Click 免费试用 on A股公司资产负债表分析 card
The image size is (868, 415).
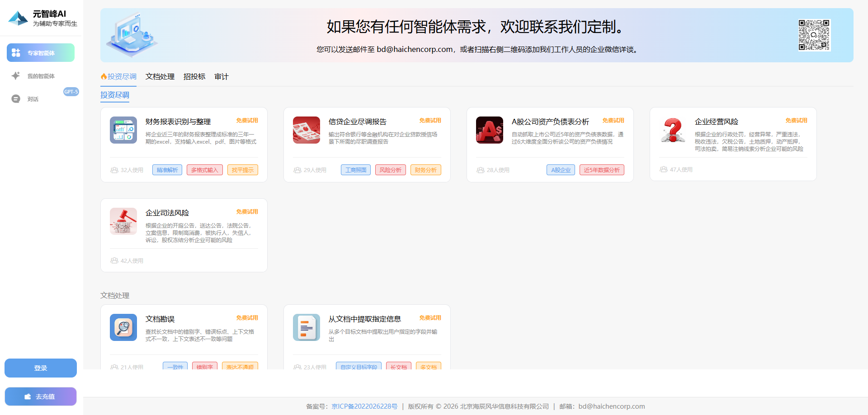tap(613, 121)
